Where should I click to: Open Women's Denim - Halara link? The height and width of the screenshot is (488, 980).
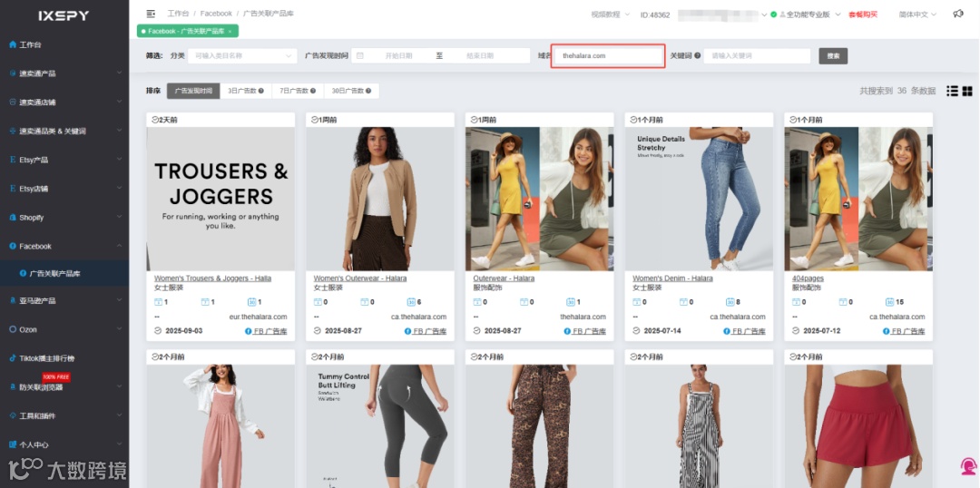tap(672, 278)
